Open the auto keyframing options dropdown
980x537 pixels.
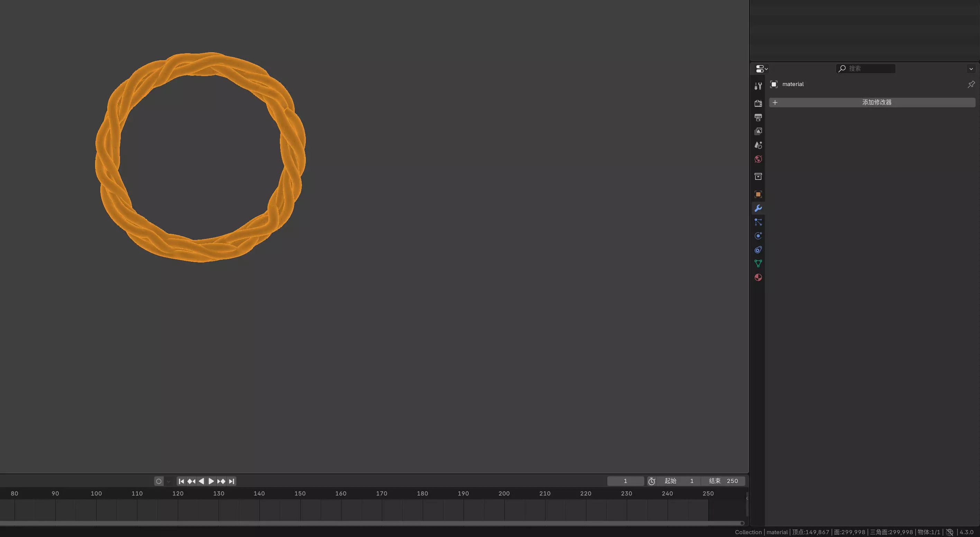(168, 481)
